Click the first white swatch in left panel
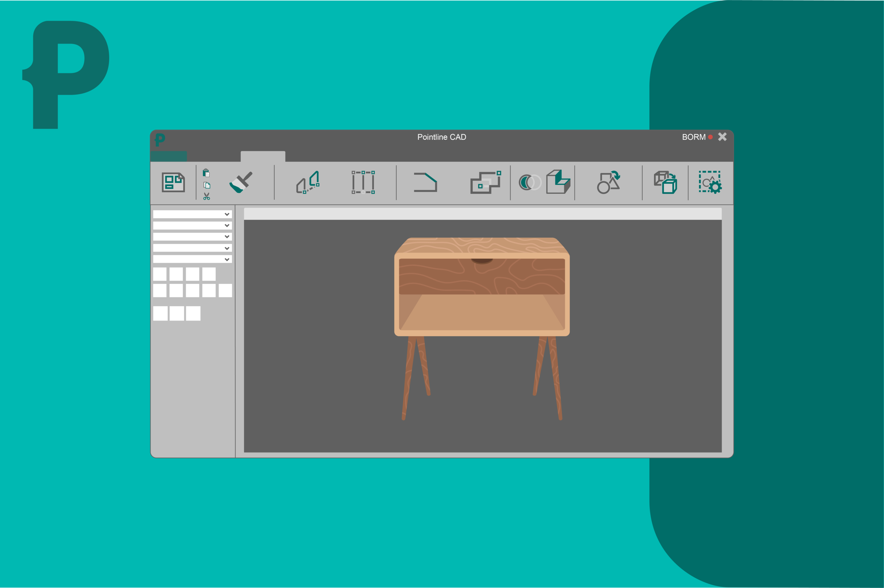Viewport: 884px width, 588px height. pos(160,274)
